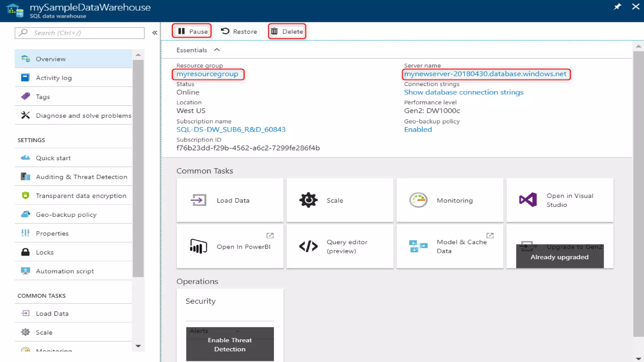The width and height of the screenshot is (644, 362).
Task: Open Transparent data encryption
Action: click(73, 195)
